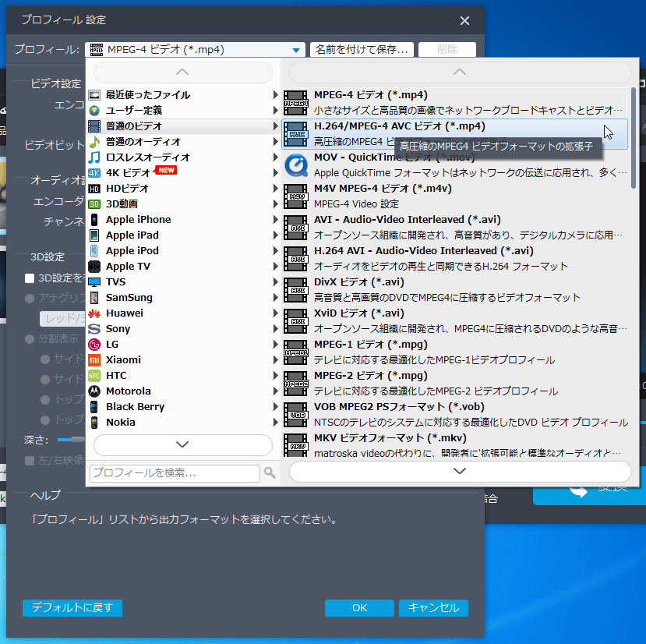646x644 pixels.
Task: Toggle the left/right image swap checkbox
Action: [x=30, y=461]
